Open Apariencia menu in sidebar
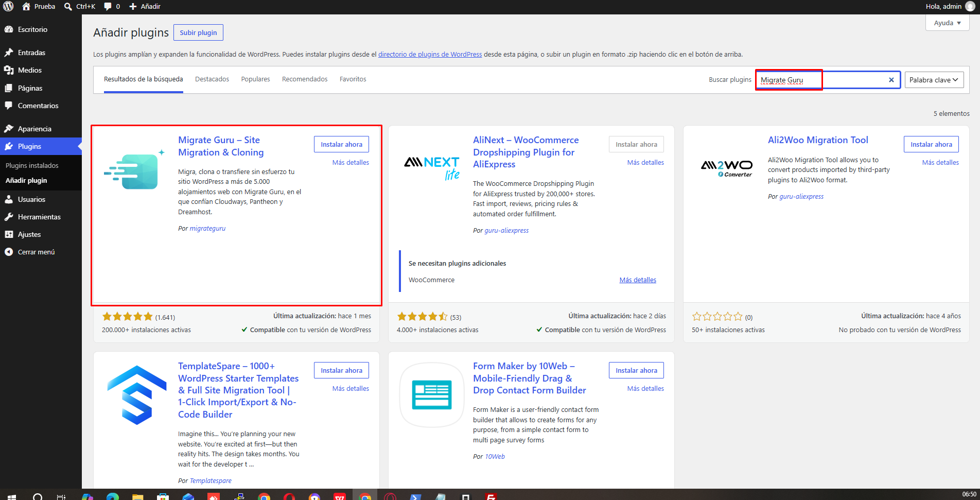This screenshot has width=980, height=500. [41, 129]
